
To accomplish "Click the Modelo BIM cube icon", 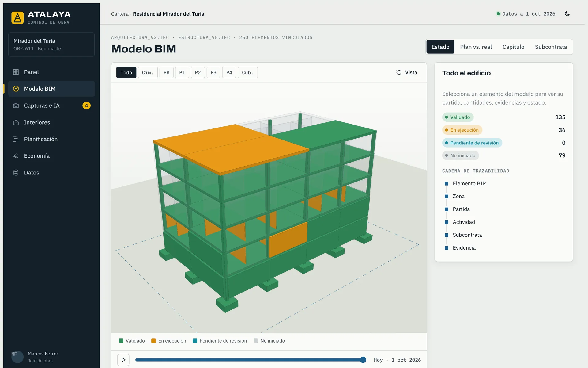I will (16, 89).
